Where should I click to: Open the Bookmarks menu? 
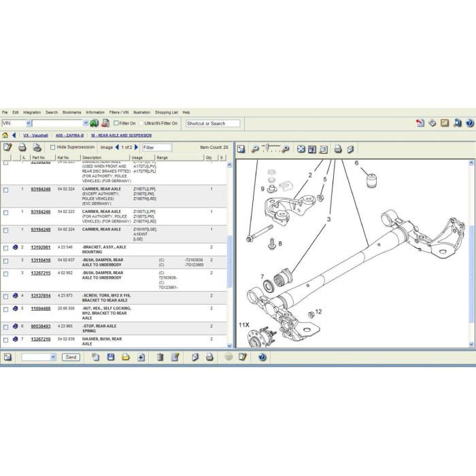71,112
